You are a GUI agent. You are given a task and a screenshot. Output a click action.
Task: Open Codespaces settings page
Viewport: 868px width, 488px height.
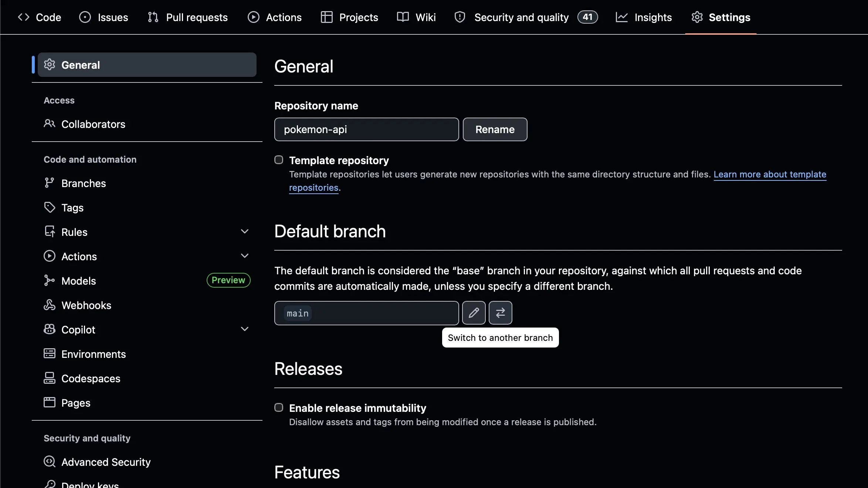(x=147, y=378)
